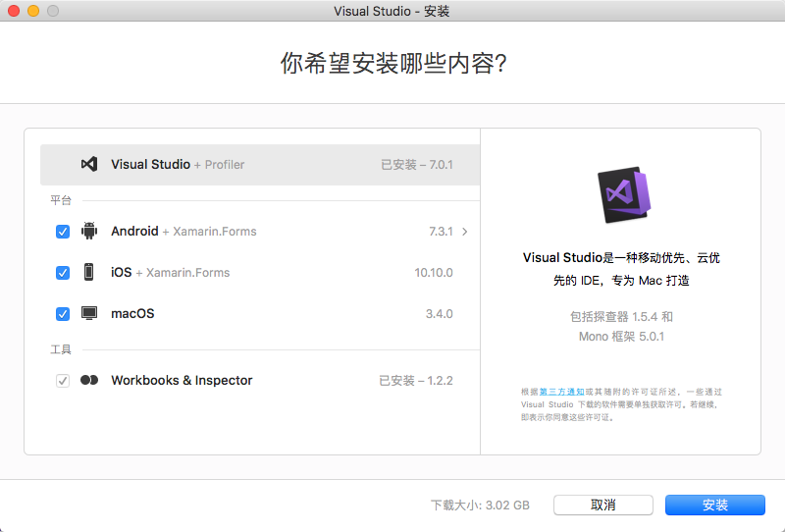Click the iOS version 10.10.0 text
Viewport: 785px width, 532px height.
pos(434,273)
